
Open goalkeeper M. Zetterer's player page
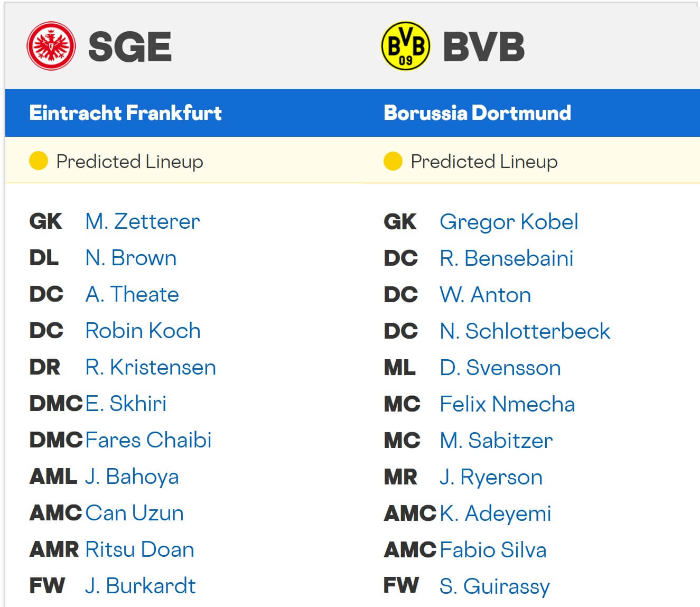143,221
